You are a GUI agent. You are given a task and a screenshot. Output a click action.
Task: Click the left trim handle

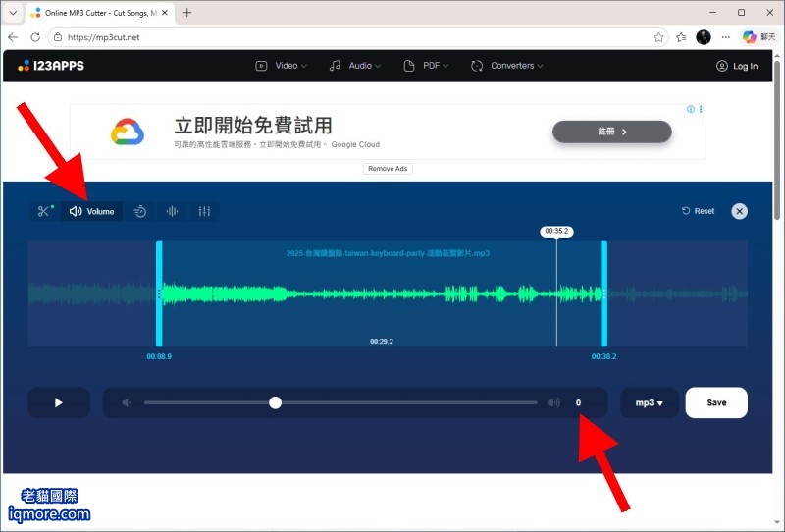point(159,294)
